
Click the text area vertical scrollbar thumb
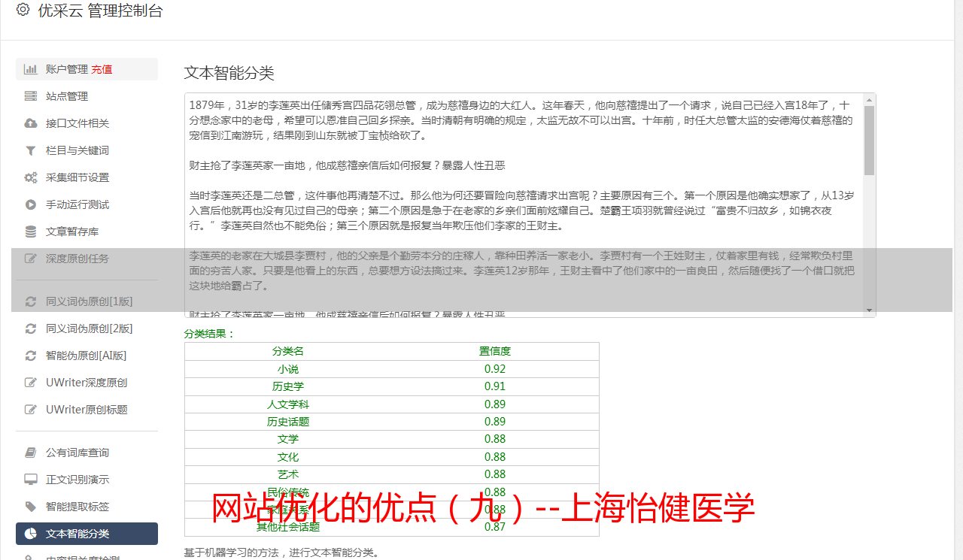coord(870,140)
